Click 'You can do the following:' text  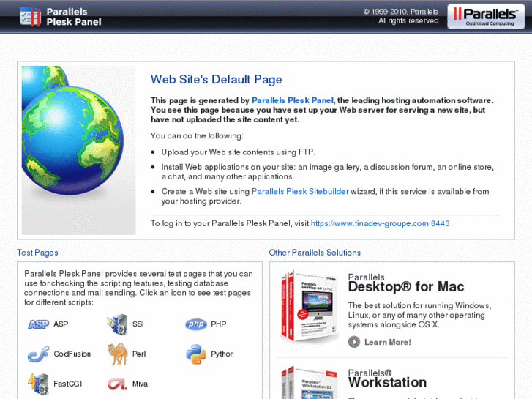point(197,136)
